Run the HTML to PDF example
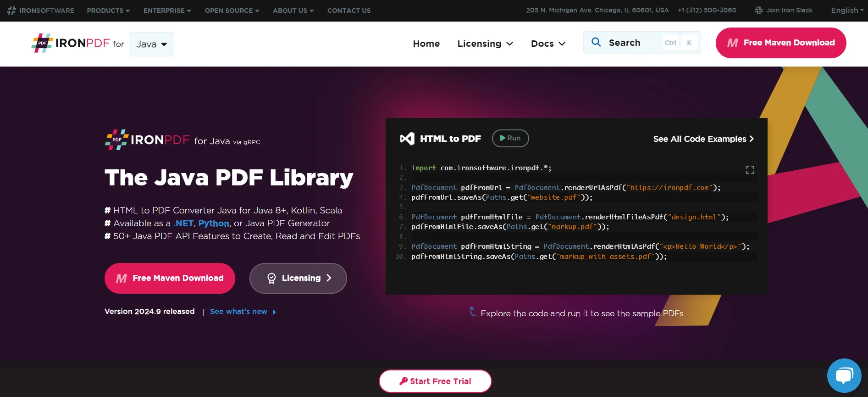 point(510,138)
